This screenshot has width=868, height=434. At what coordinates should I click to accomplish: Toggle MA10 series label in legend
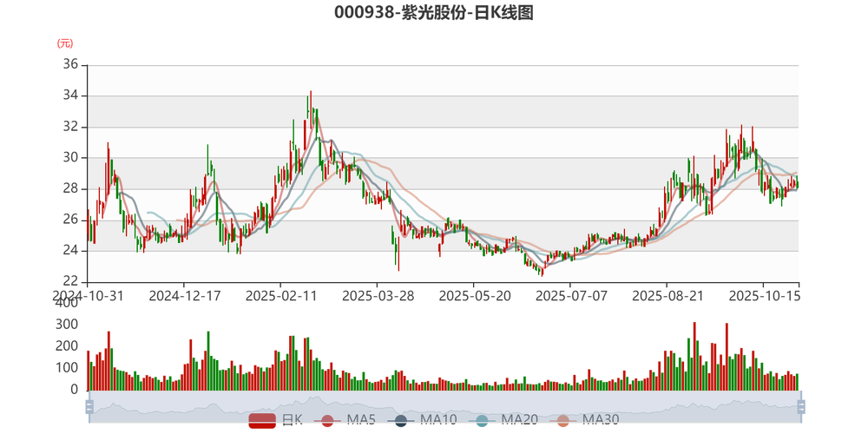click(438, 421)
